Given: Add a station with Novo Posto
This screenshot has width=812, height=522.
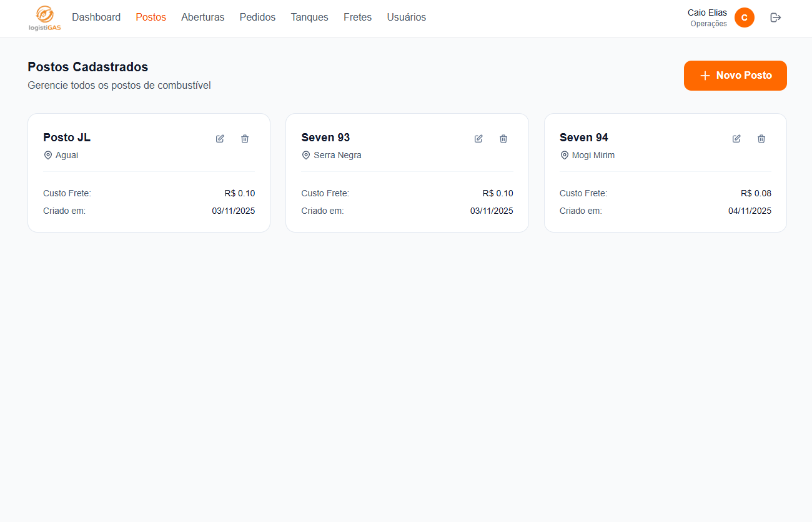Looking at the screenshot, I should click(x=735, y=76).
